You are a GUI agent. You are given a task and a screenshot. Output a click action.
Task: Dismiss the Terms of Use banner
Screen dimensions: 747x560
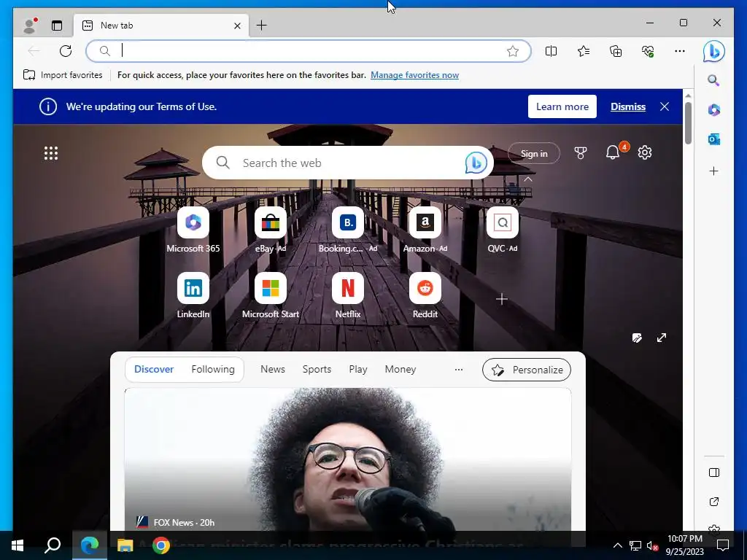628,106
